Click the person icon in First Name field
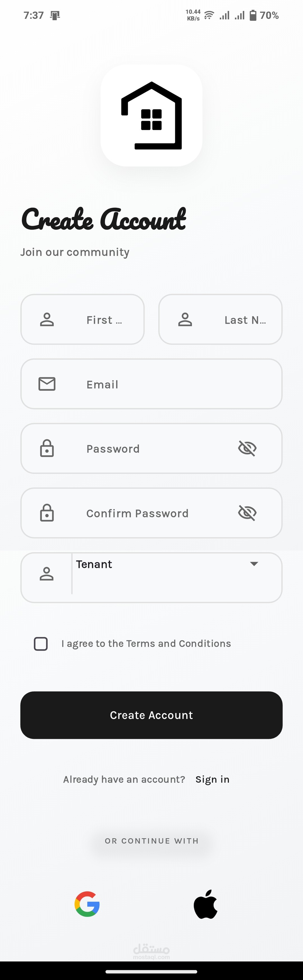Screen dimensions: 303x980 pos(47,319)
